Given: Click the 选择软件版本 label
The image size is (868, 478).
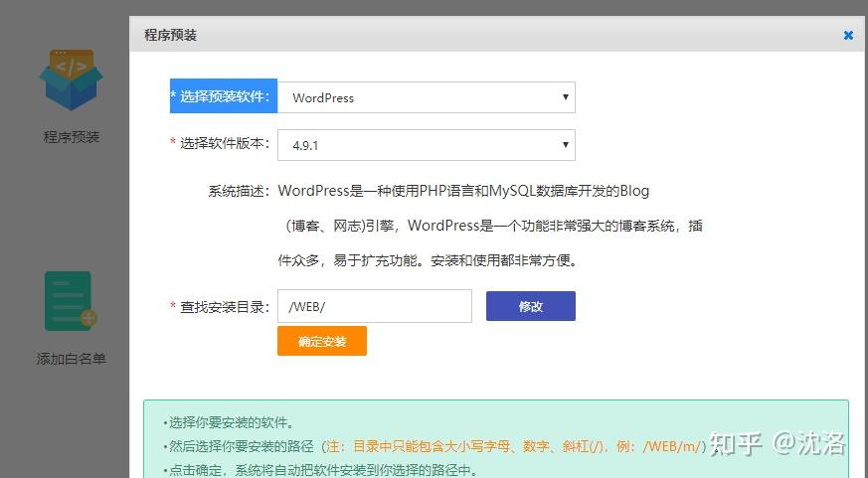Looking at the screenshot, I should click(x=221, y=143).
